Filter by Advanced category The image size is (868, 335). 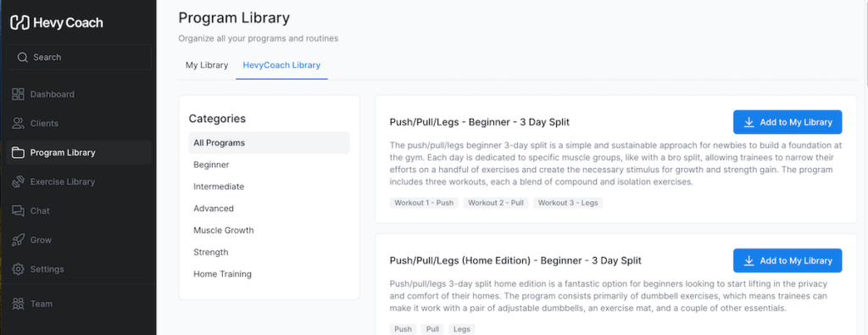[x=269, y=208]
